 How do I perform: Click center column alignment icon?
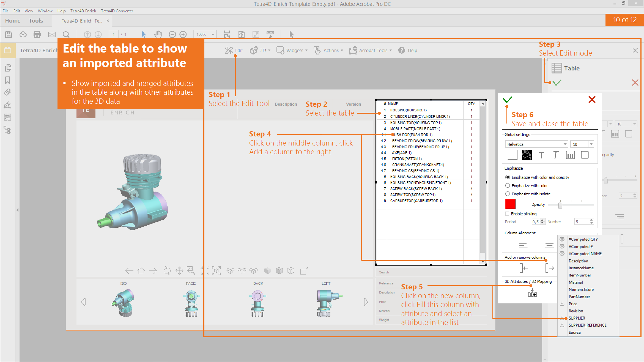pos(549,244)
